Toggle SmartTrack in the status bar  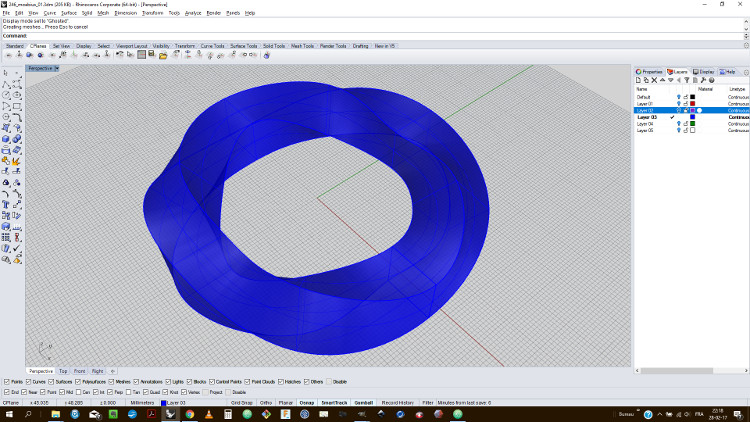coord(334,403)
